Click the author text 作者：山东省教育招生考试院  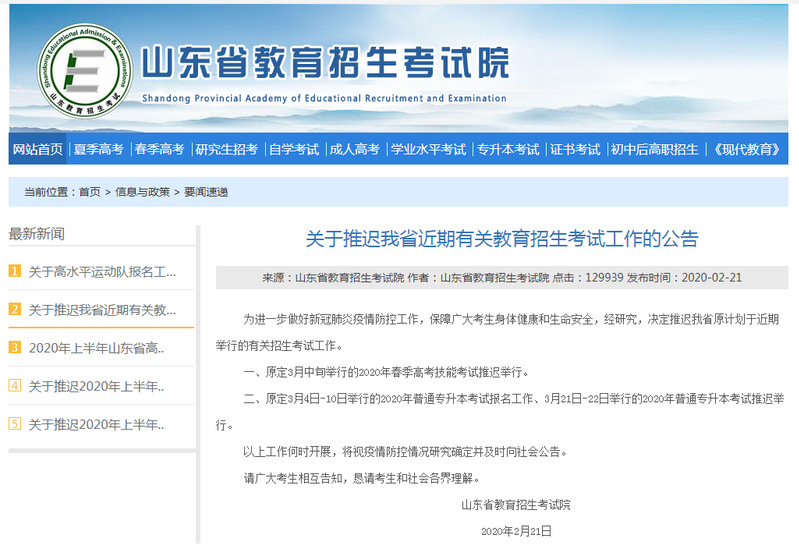478,278
